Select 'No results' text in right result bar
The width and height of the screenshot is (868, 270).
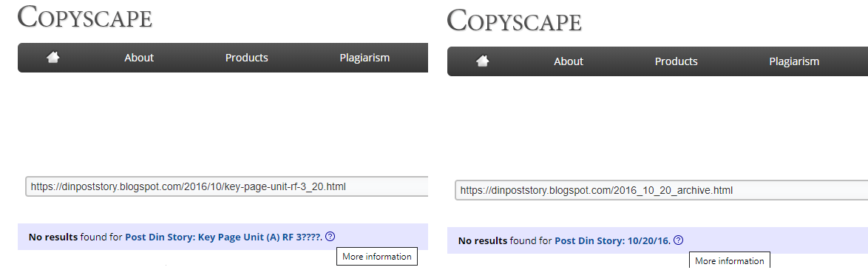click(x=483, y=240)
